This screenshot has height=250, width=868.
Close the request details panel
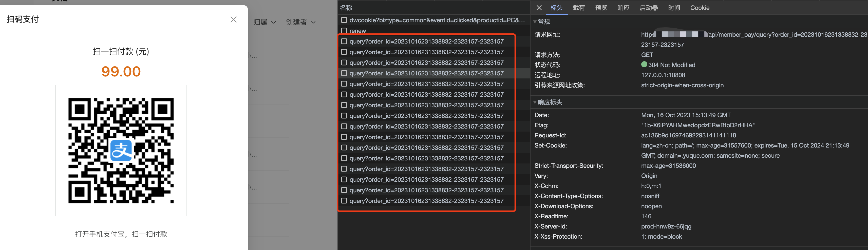[539, 8]
